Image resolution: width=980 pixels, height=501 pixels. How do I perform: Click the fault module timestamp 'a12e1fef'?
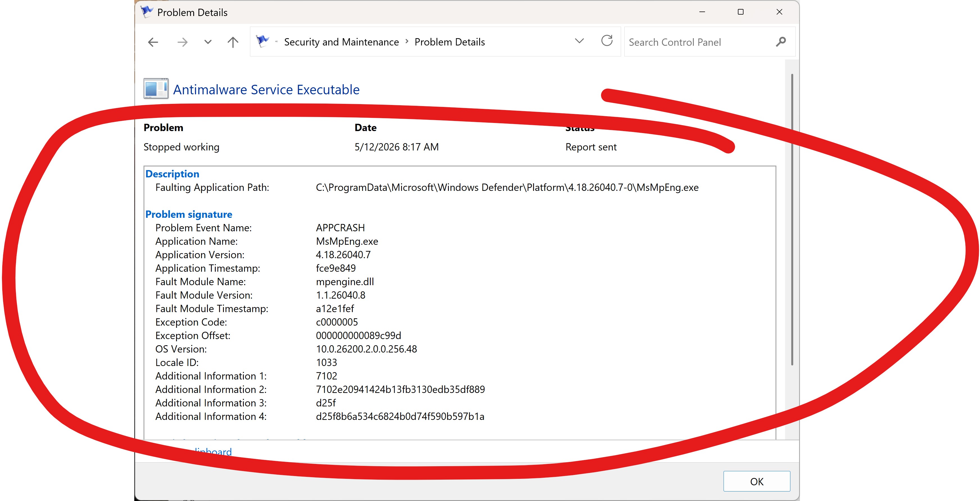335,309
